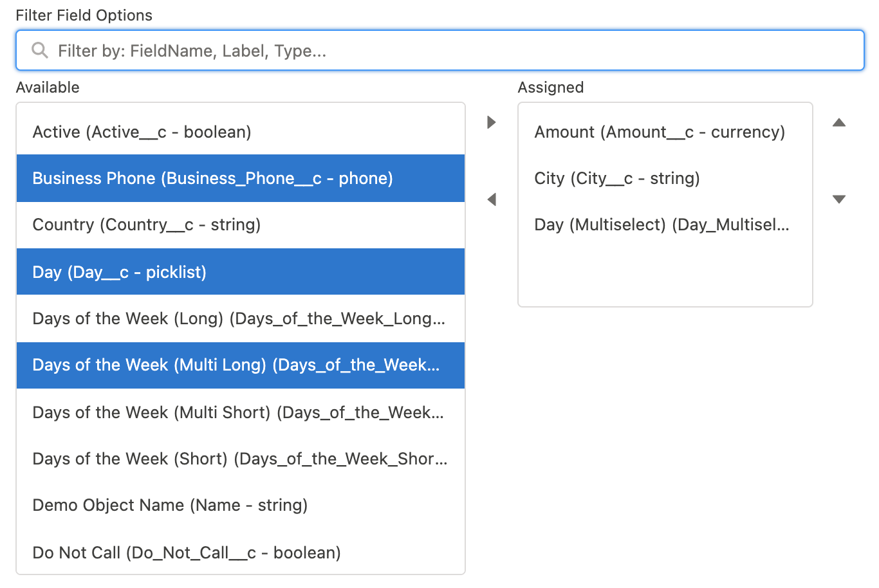Click the search magnifier icon in filter box
Screen dimensions: 879x588
pyautogui.click(x=40, y=51)
